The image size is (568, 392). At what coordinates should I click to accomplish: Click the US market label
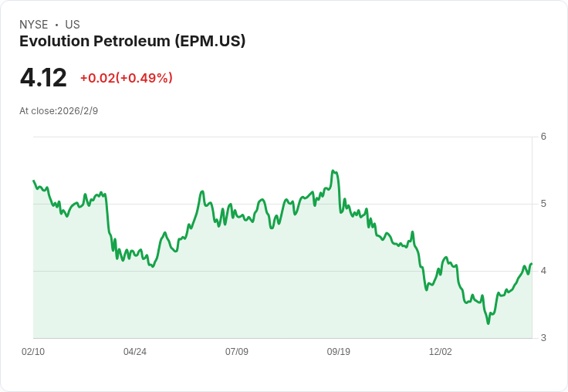(73, 25)
